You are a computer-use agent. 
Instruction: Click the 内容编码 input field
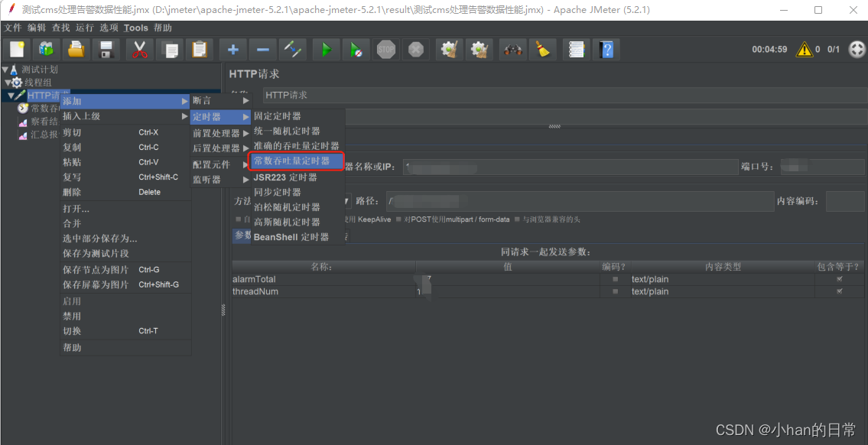(x=845, y=201)
